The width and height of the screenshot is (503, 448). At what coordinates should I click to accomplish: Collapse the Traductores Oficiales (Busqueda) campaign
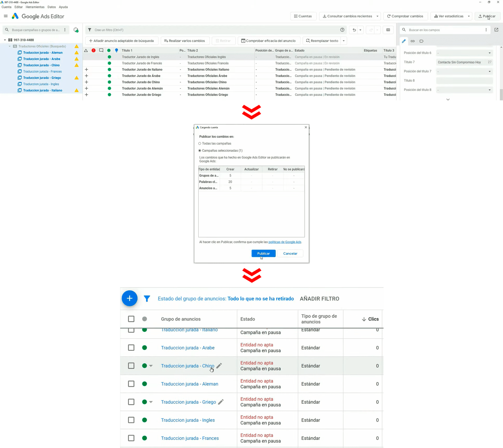click(x=10, y=46)
